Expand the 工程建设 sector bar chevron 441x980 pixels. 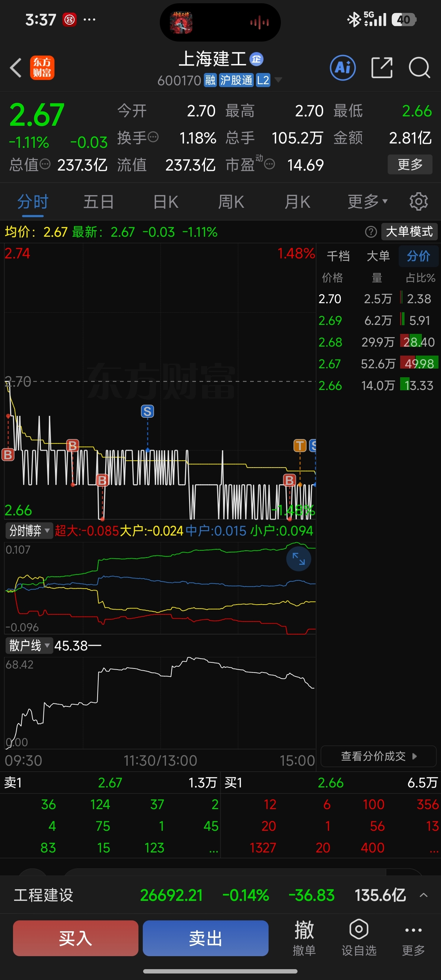(x=424, y=895)
